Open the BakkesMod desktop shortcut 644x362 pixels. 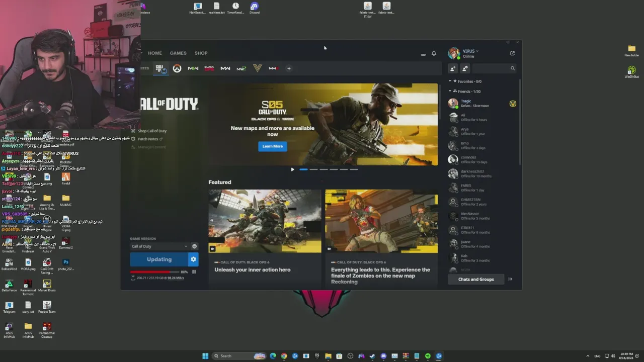[9, 264]
